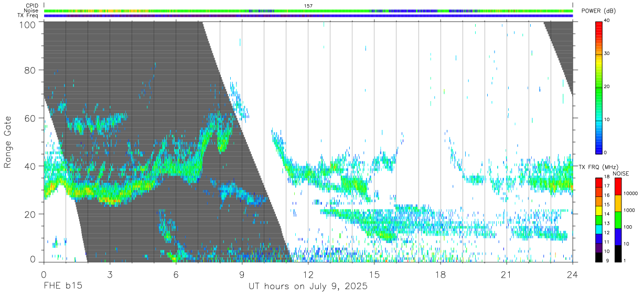Screen dimensions: 644x297
Task: Click the 1 tick on the NOISE colorbar
Action: click(626, 261)
